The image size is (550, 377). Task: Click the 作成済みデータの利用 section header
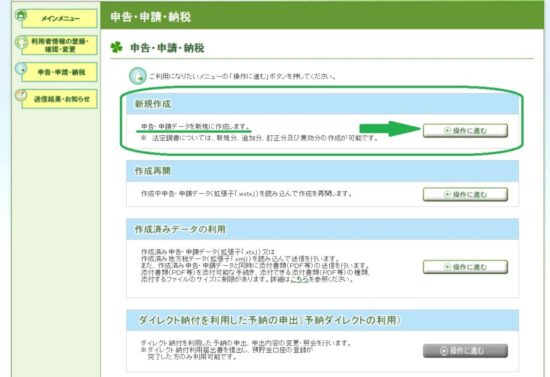pyautogui.click(x=322, y=229)
